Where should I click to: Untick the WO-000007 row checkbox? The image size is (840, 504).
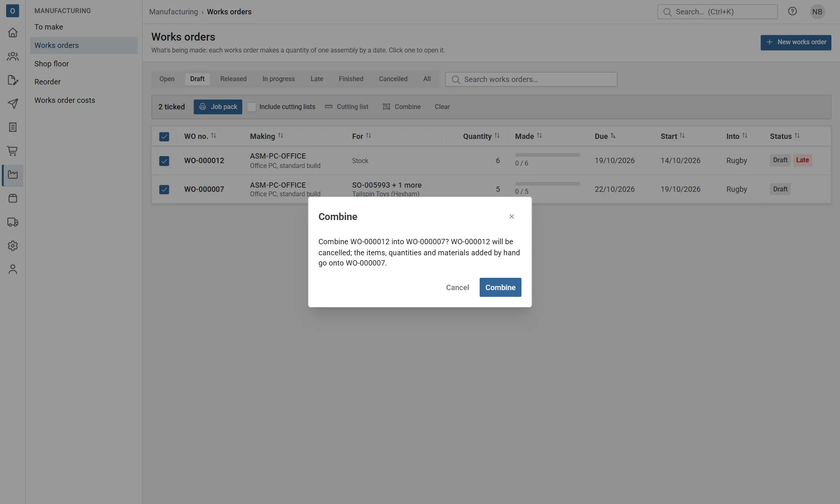tap(164, 189)
